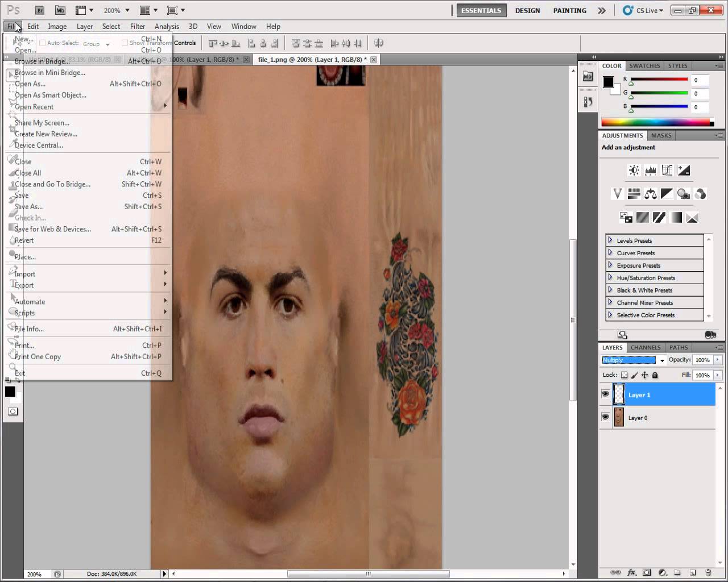Open the Edit menu
Image resolution: width=728 pixels, height=582 pixels.
(x=33, y=26)
